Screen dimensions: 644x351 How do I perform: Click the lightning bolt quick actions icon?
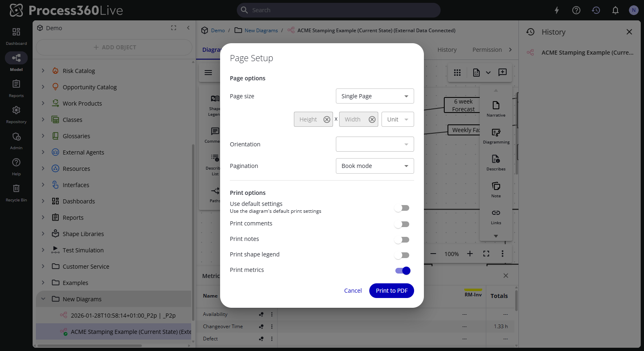[x=557, y=10]
